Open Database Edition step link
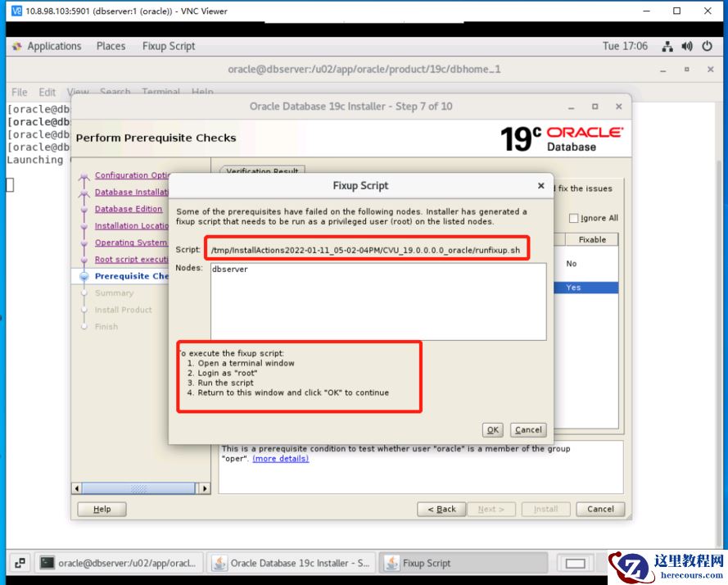 (129, 209)
